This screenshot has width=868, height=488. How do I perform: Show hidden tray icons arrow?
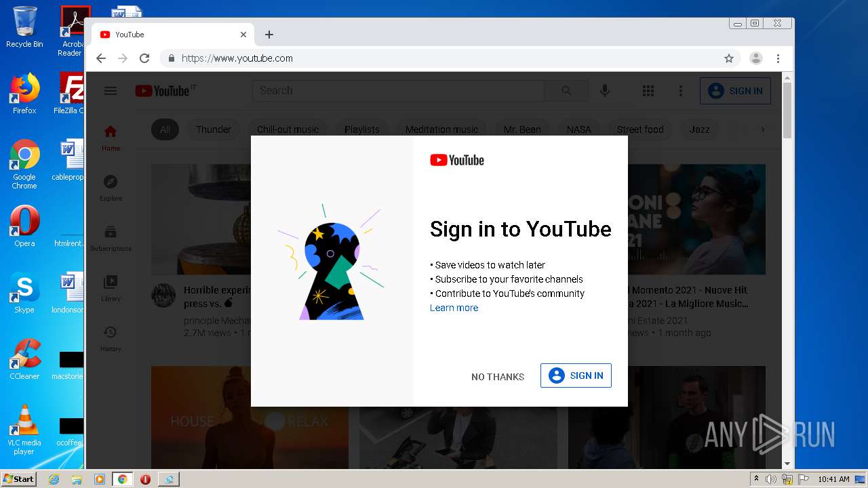coord(756,479)
